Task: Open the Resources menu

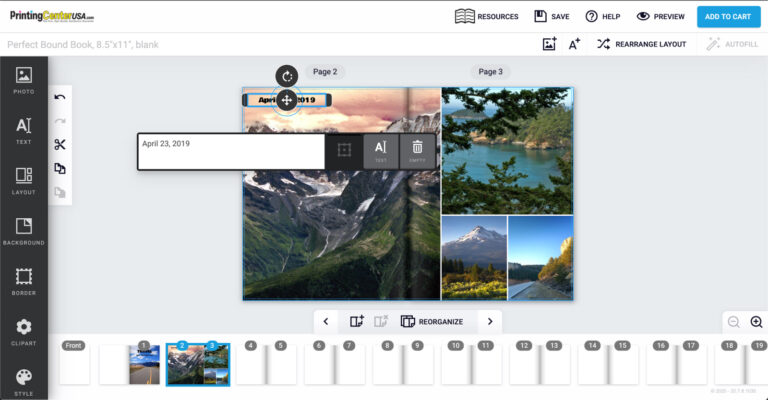Action: coord(487,16)
